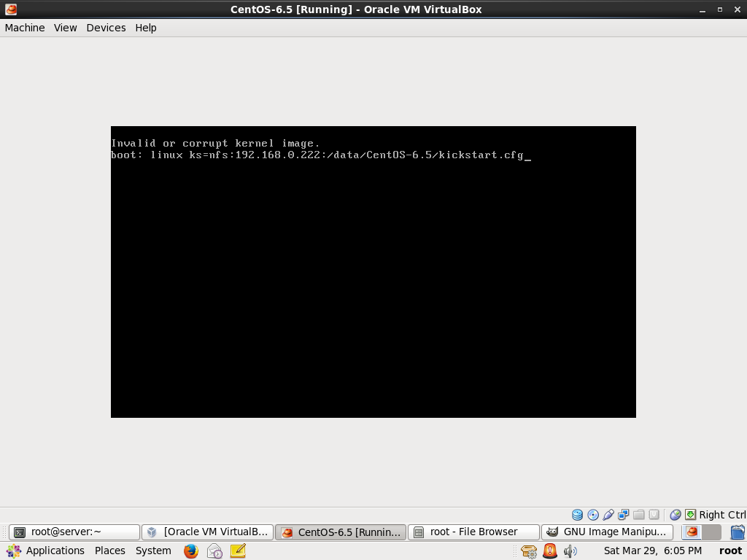Open the System menu
Image resolution: width=747 pixels, height=560 pixels.
[153, 551]
